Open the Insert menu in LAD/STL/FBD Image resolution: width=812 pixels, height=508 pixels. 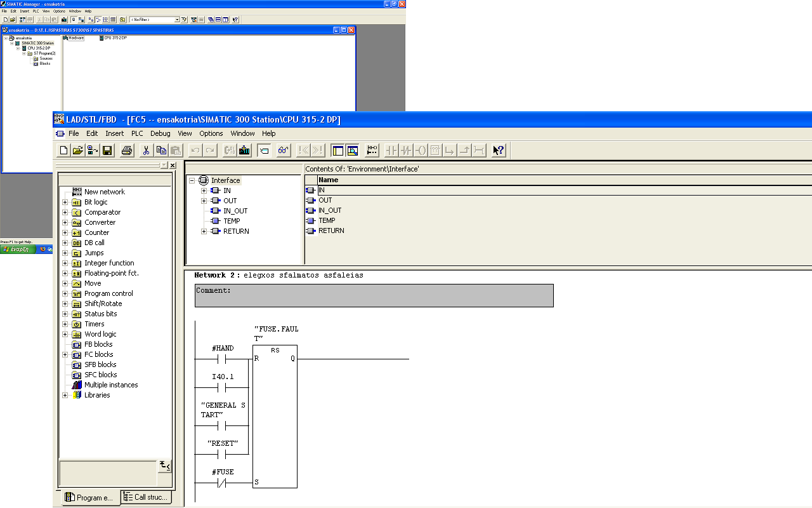(x=115, y=133)
